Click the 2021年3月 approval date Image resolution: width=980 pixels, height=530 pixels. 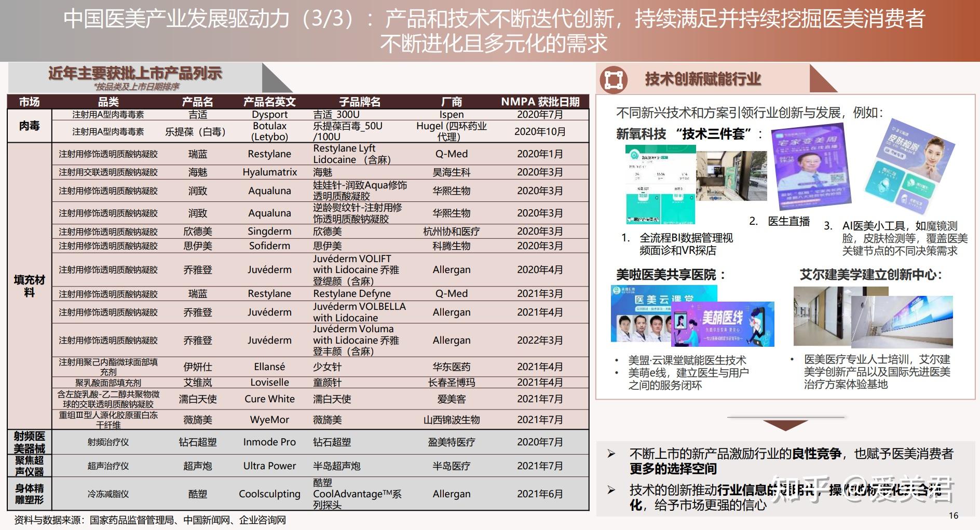pos(540,293)
